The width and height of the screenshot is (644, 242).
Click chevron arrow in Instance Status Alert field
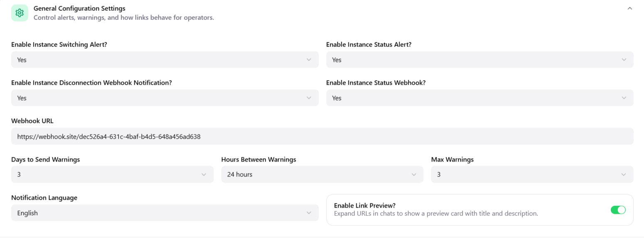[624, 60]
